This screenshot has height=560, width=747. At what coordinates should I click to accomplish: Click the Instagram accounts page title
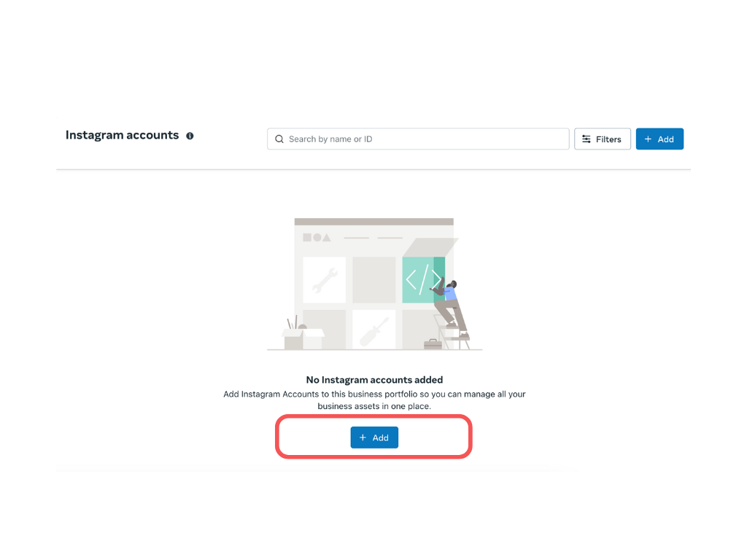click(x=122, y=135)
